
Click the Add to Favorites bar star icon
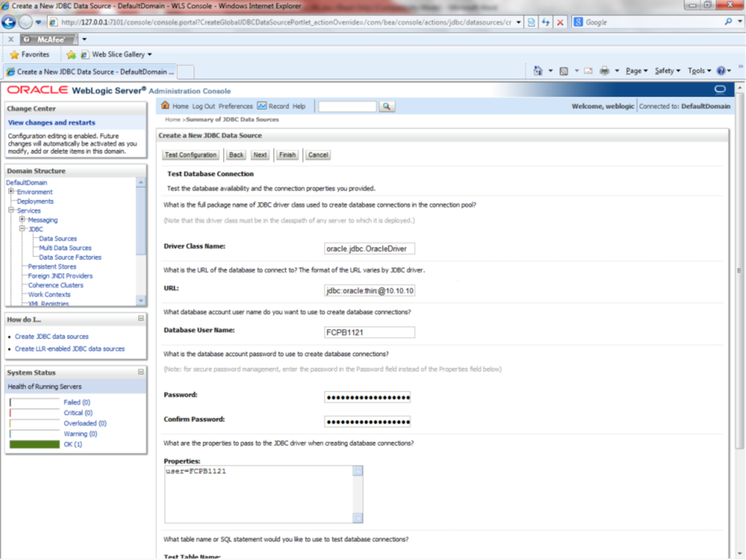point(71,54)
